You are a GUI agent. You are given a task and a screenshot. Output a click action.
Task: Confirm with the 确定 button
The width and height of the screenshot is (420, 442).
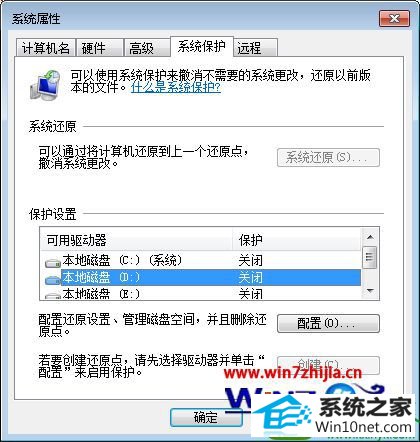(x=206, y=417)
